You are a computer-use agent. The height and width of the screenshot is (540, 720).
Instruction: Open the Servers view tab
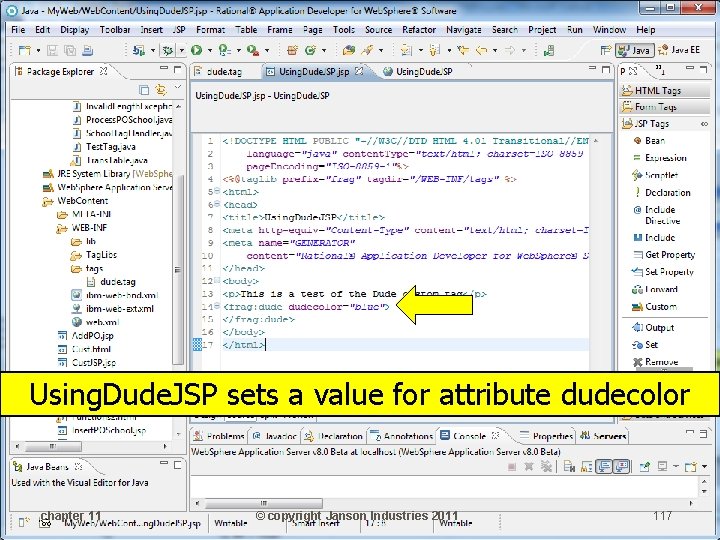[603, 436]
